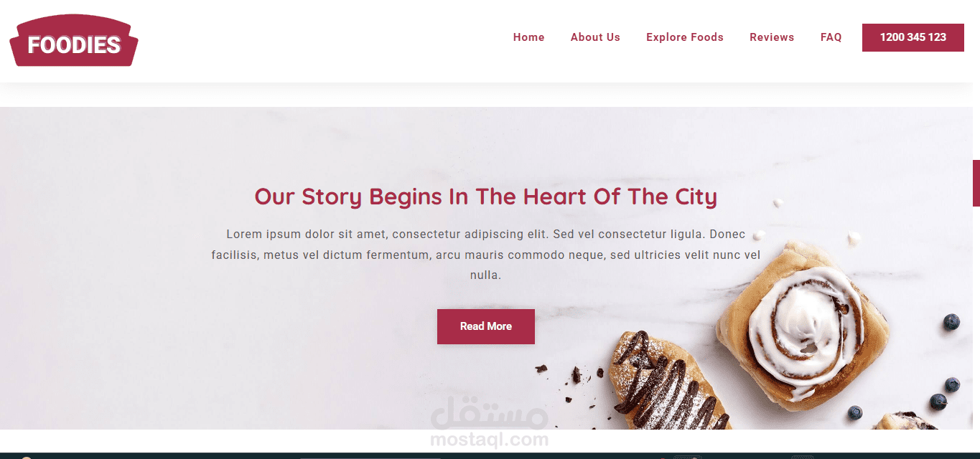The width and height of the screenshot is (980, 459).
Task: Click the 1200 345 123 phone button
Action: pos(913,37)
